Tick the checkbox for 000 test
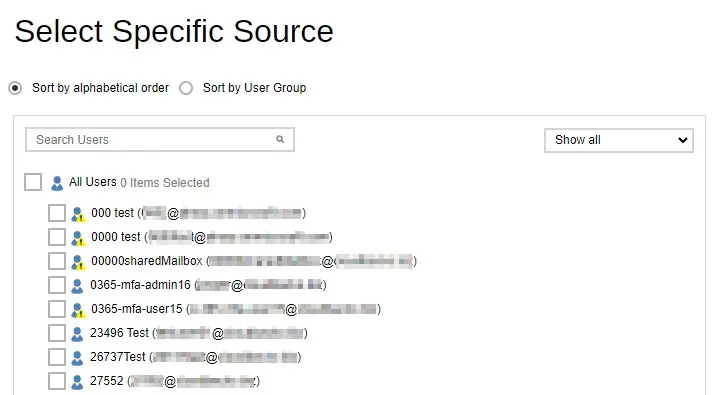Screen dimensions: 720x395 [57, 213]
